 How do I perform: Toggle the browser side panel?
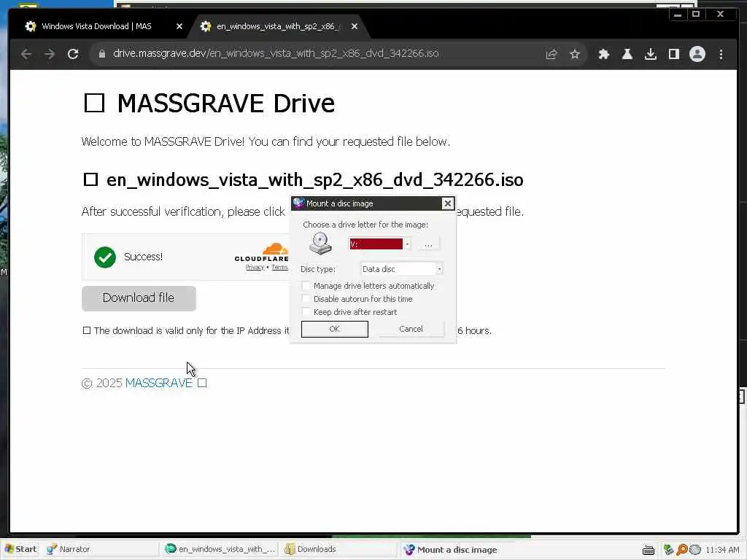point(673,54)
